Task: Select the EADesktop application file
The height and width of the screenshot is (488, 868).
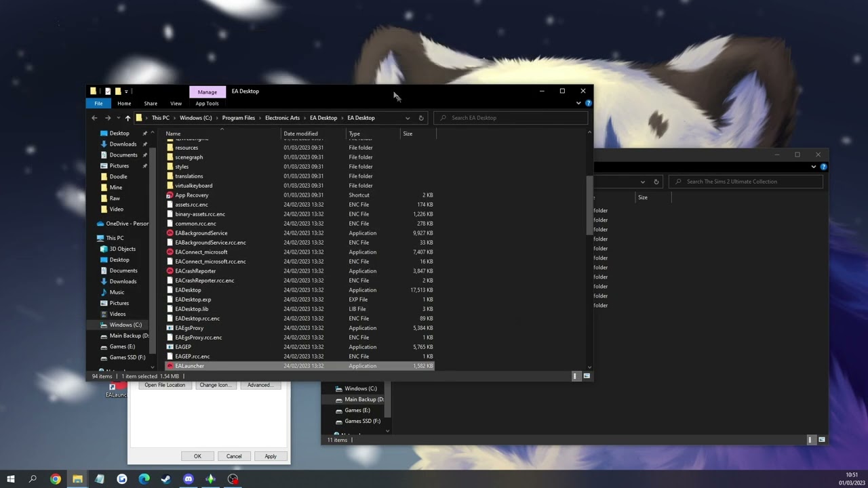Action: click(188, 290)
